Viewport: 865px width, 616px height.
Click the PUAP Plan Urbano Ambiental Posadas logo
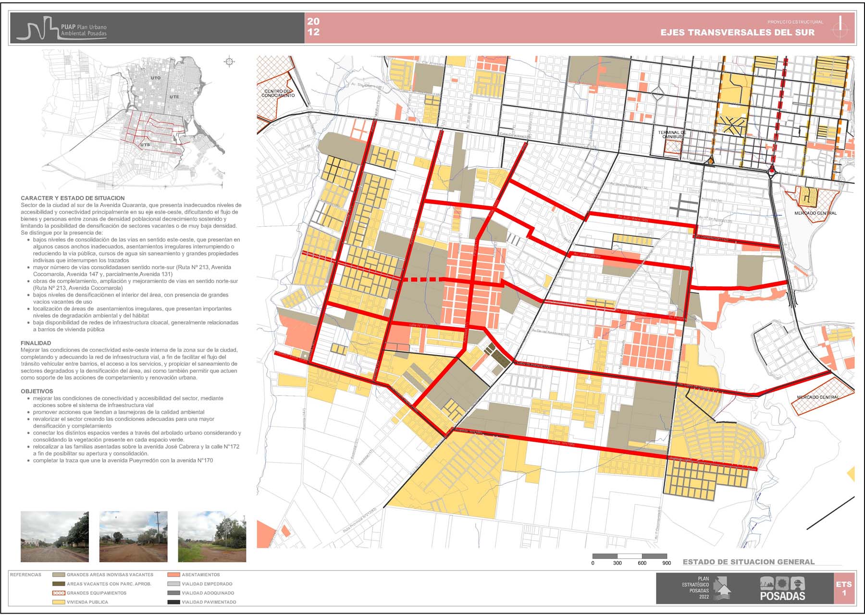point(62,29)
